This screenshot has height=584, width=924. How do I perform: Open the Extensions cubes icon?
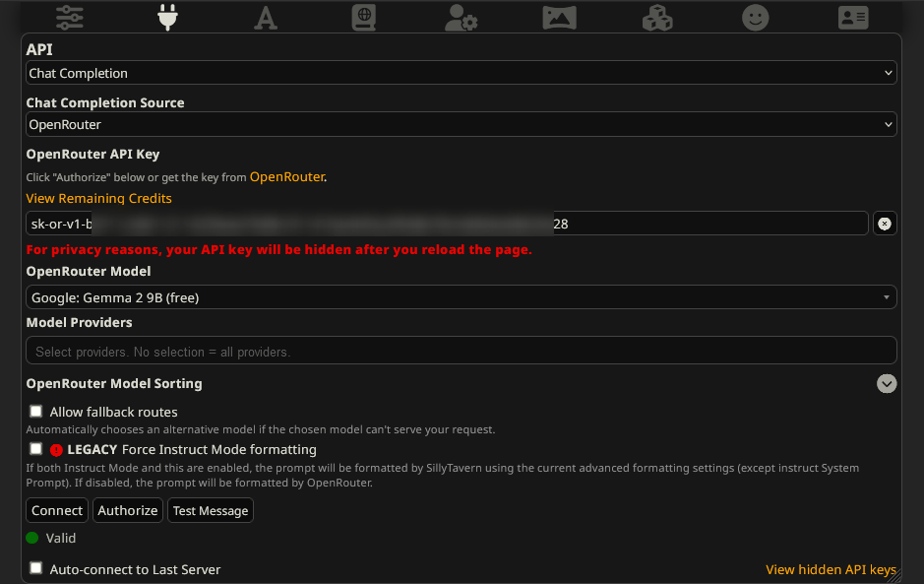click(x=657, y=17)
